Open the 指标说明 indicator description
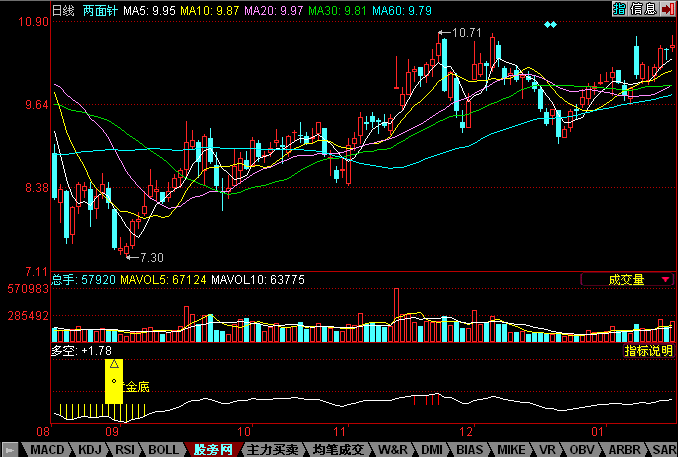This screenshot has width=678, height=457. [x=648, y=351]
